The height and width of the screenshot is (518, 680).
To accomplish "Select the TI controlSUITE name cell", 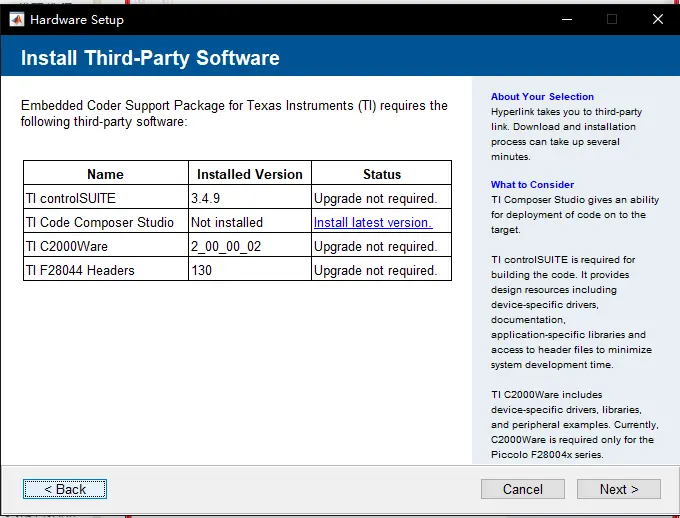I will click(x=106, y=198).
